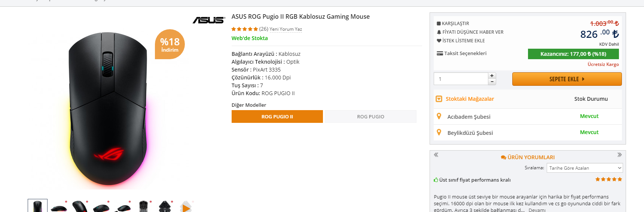Decrease quantity with the minus stepper
644x212 pixels.
tap(492, 82)
